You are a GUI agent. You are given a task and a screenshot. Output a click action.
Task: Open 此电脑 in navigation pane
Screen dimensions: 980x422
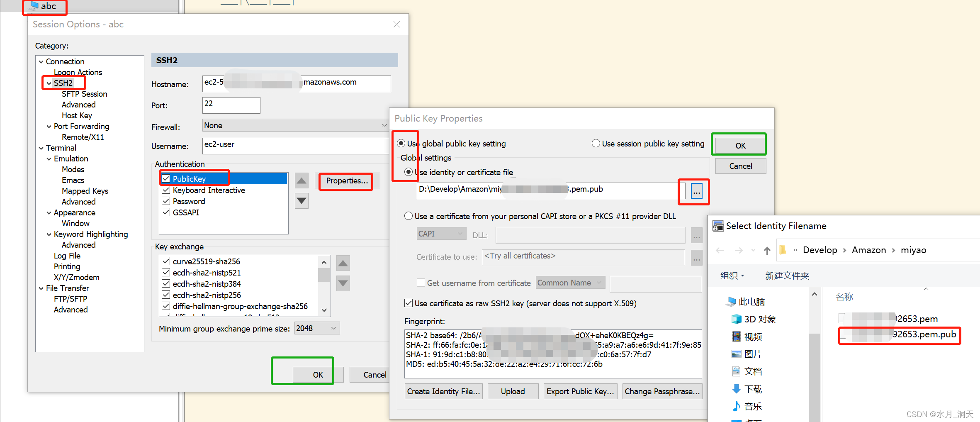745,302
